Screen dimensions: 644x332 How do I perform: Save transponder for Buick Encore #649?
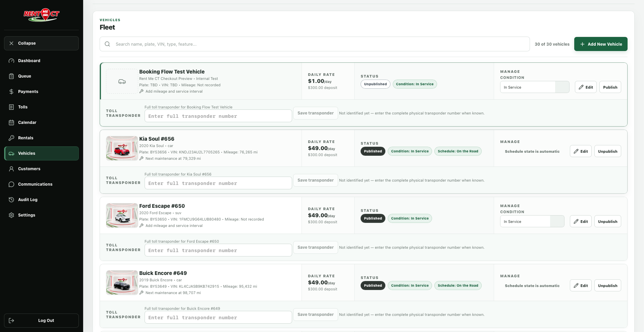click(316, 315)
